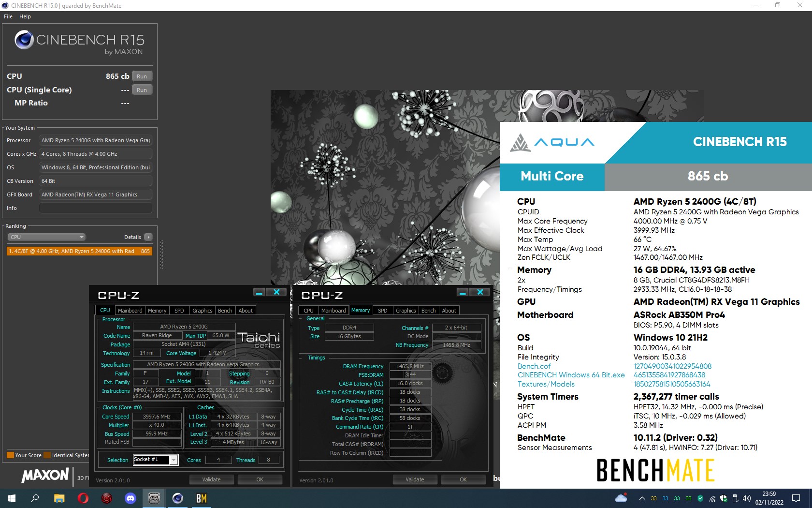812x508 pixels.
Task: Open Graphics tab in left CPU-Z window
Action: coord(203,311)
